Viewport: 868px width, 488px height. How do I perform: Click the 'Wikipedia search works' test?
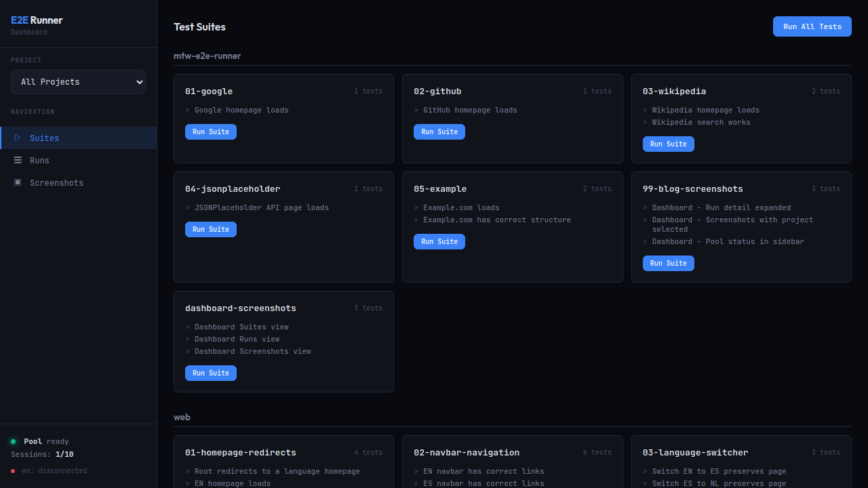pyautogui.click(x=701, y=122)
